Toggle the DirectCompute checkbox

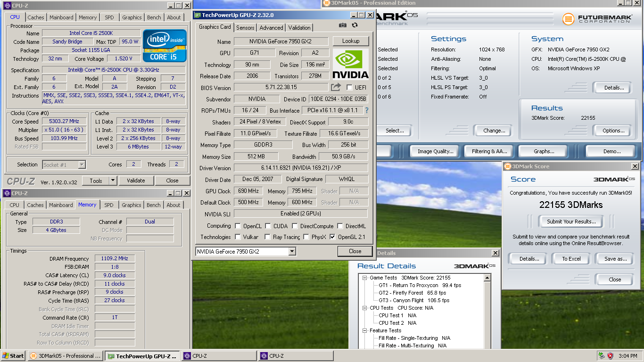coord(295,226)
